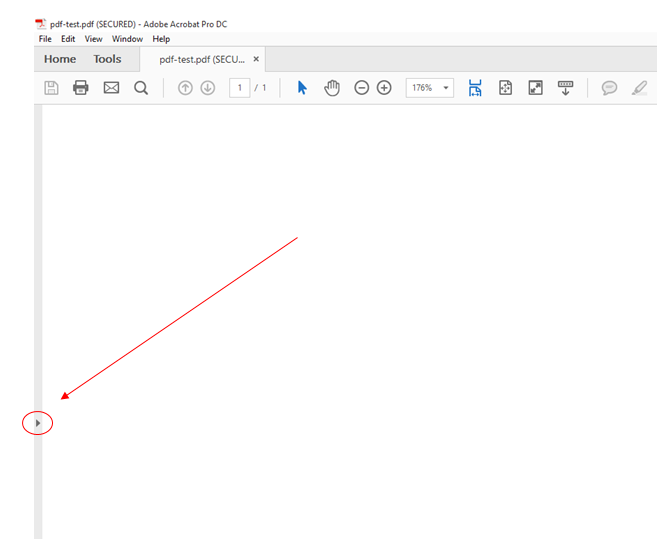The height and width of the screenshot is (539, 660).
Task: Open the 176% zoom level dropdown
Action: tap(446, 88)
